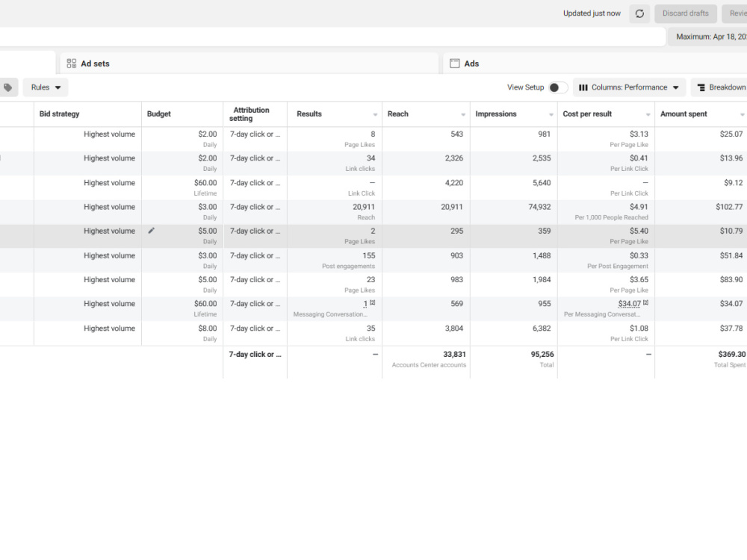Click the refresh data icon
747x560 pixels.
[639, 13]
